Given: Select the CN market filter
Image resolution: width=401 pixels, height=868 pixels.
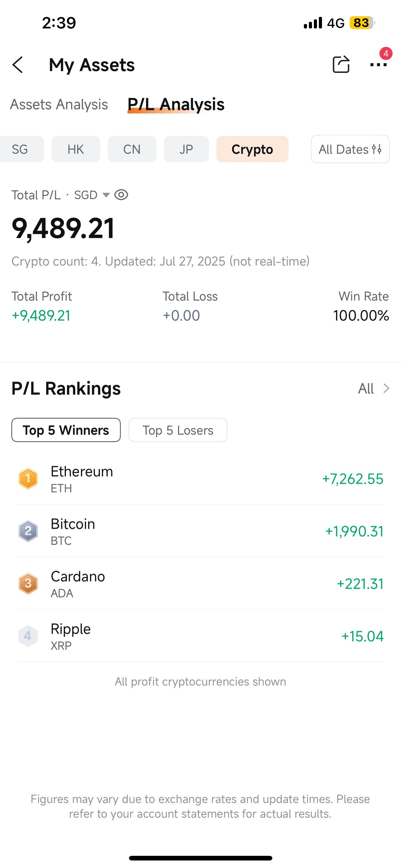Looking at the screenshot, I should [x=132, y=149].
